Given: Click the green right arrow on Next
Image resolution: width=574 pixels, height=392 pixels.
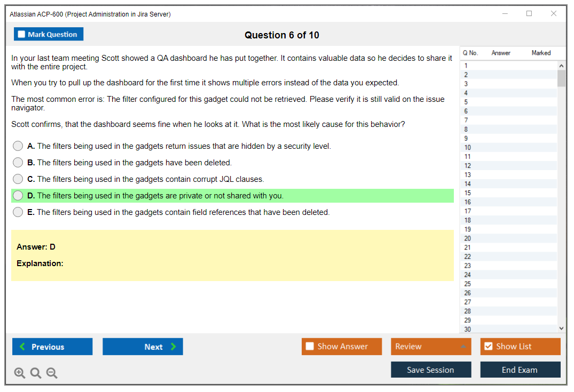Looking at the screenshot, I should pyautogui.click(x=174, y=347).
